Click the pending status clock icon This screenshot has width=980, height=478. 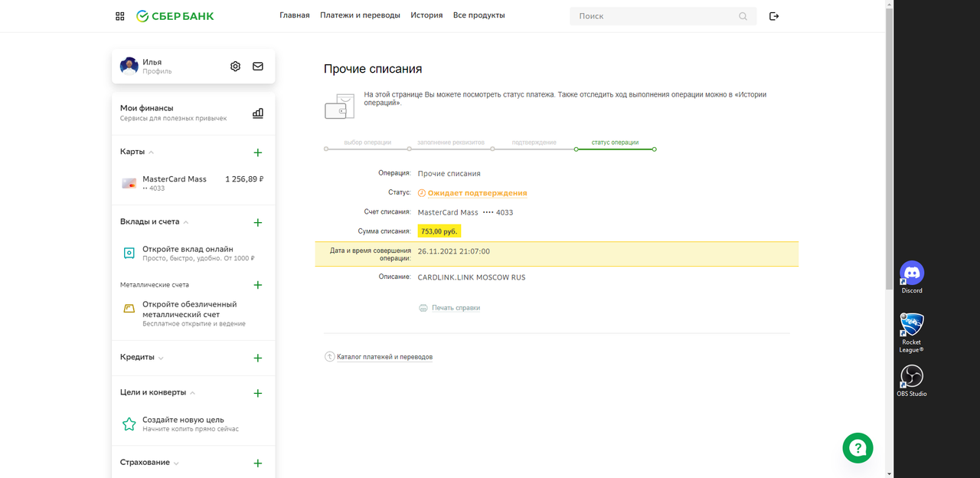[x=421, y=193]
